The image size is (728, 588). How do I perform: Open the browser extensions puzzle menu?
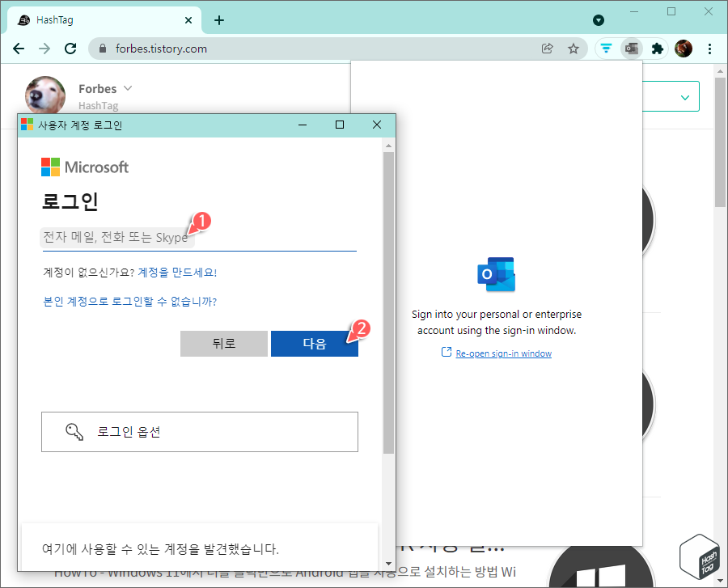tap(658, 49)
